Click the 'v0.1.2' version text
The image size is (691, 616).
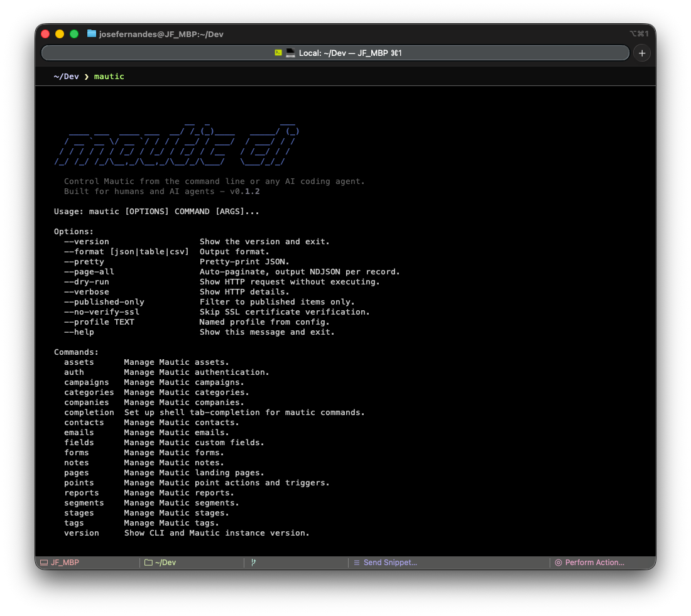click(244, 192)
